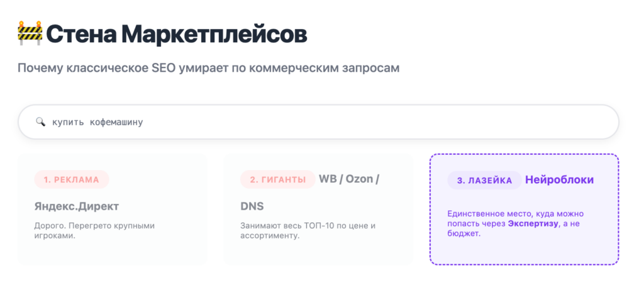The width and height of the screenshot is (644, 294).
Task: Click the search field with купить кофемашину
Action: coord(318,122)
